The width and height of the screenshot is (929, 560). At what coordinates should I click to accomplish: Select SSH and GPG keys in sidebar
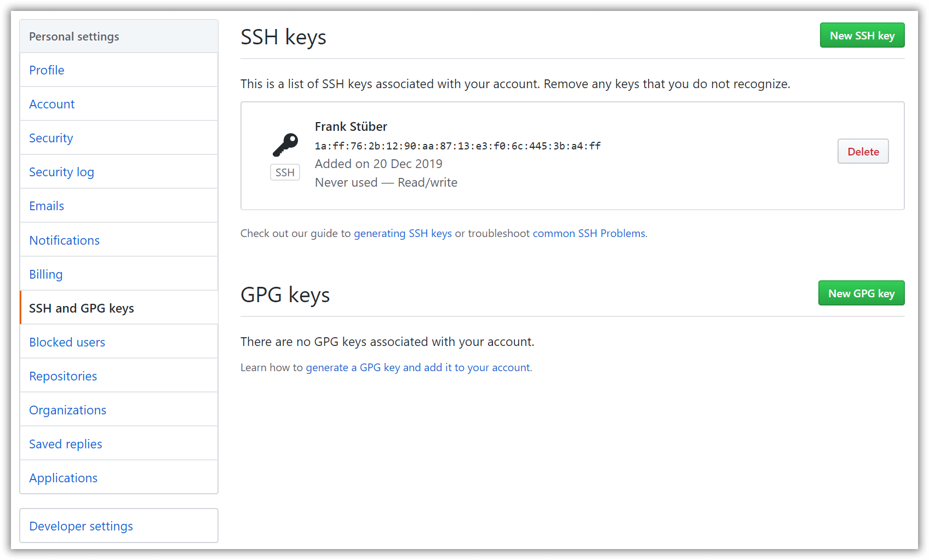(x=81, y=308)
